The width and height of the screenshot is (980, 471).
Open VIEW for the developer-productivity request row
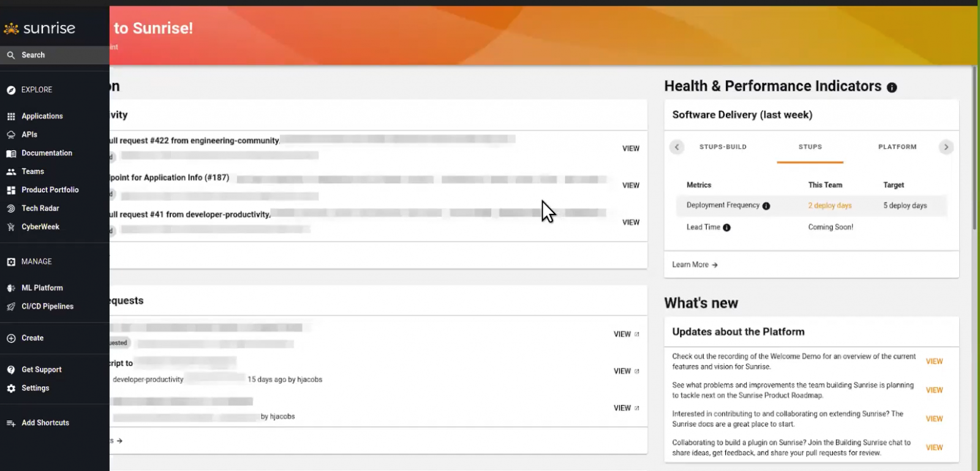click(x=626, y=371)
